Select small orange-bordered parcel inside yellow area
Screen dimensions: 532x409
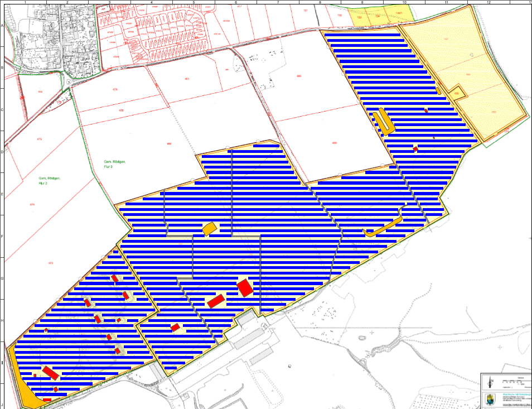(457, 93)
